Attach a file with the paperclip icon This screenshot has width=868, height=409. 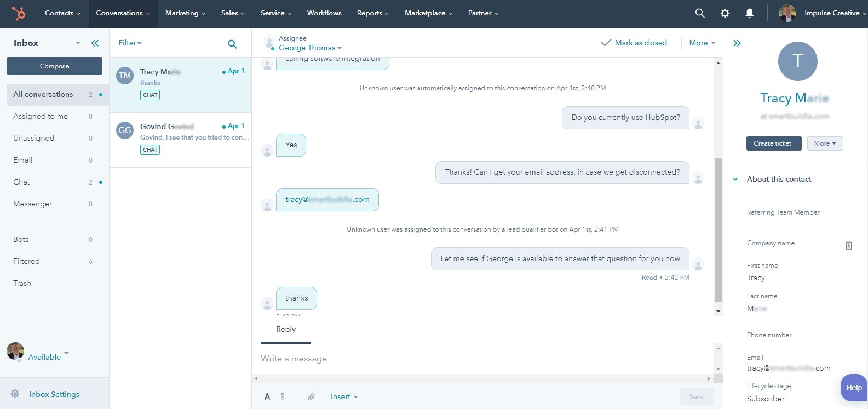tap(311, 396)
